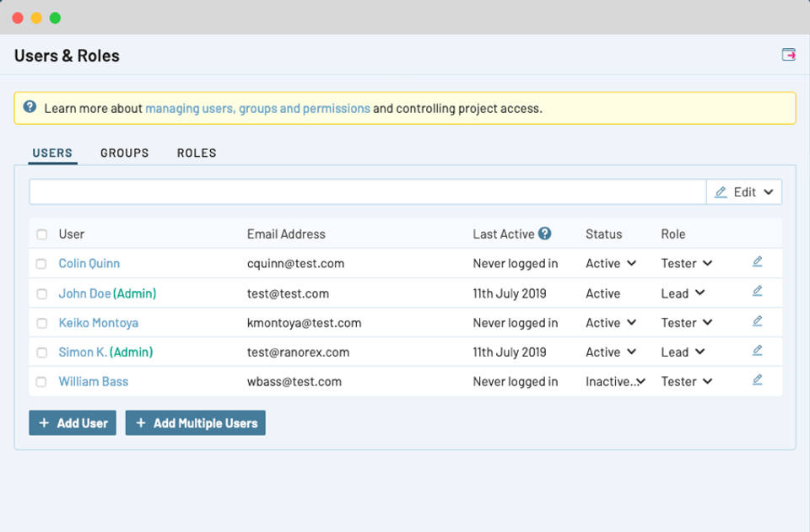
Task: Toggle the select-all checkbox in table header
Action: [41, 234]
